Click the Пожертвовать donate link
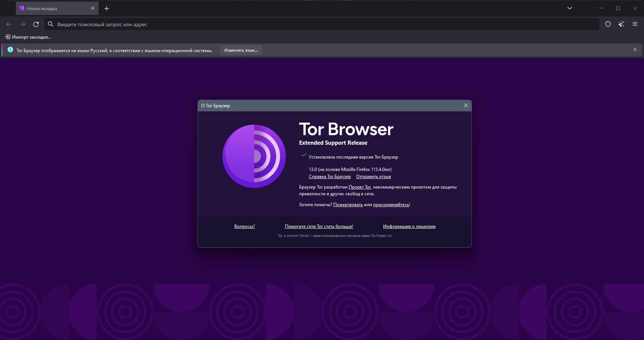 (348, 205)
